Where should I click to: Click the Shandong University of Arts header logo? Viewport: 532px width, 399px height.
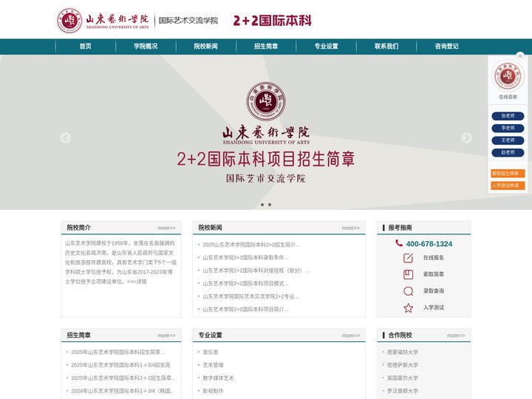103,21
